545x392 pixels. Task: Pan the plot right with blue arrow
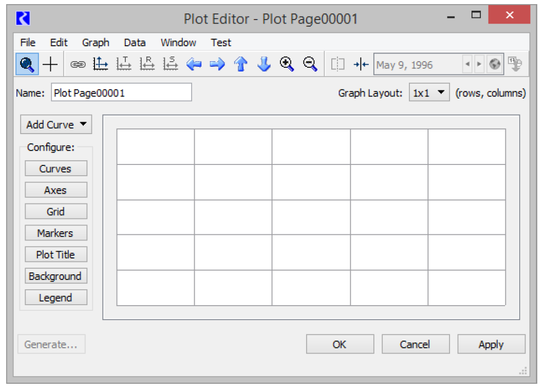pyautogui.click(x=217, y=65)
